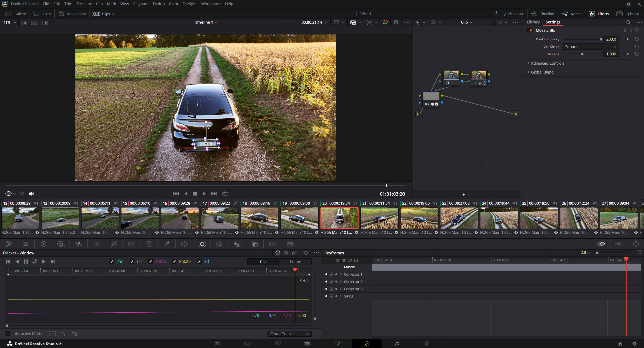Open the 41% viewer zoom dropdown

coord(10,22)
